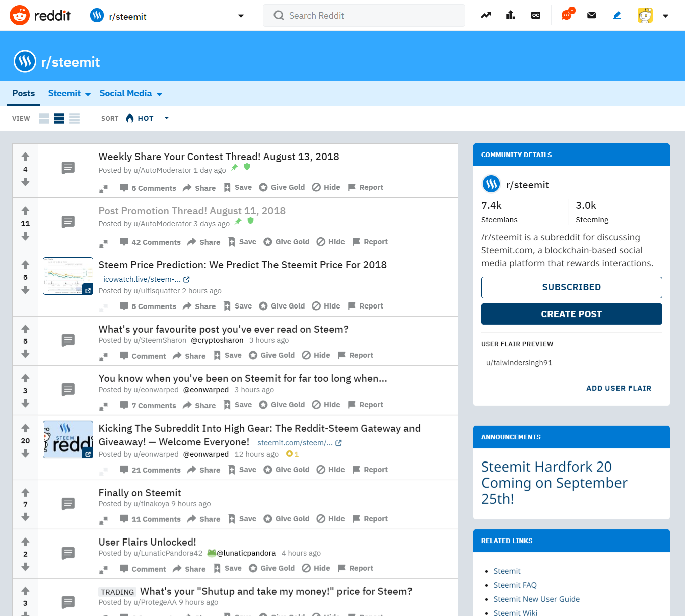This screenshot has height=616, width=685.
Task: Open the gold award badge on Gateway post
Action: (293, 454)
